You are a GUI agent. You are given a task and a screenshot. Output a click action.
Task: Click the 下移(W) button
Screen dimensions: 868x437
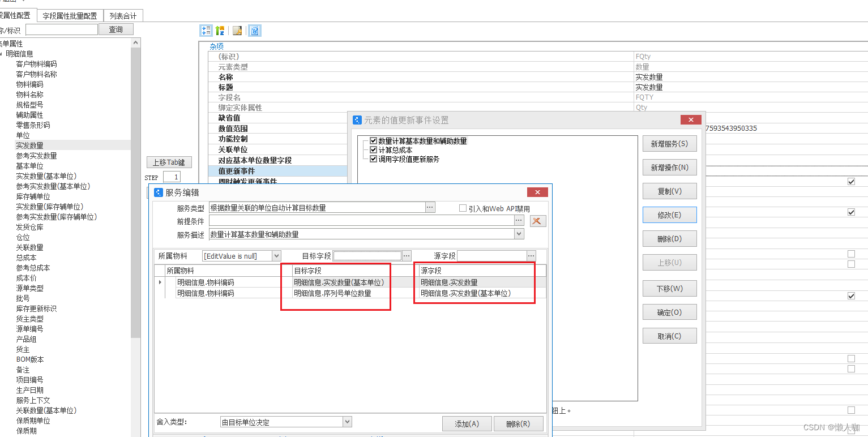[x=669, y=289]
